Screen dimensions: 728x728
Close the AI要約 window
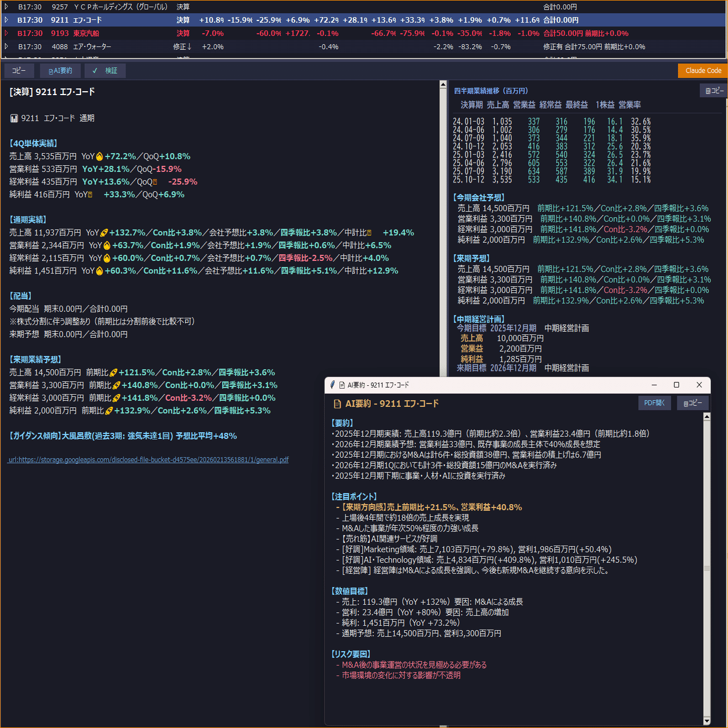coord(699,385)
